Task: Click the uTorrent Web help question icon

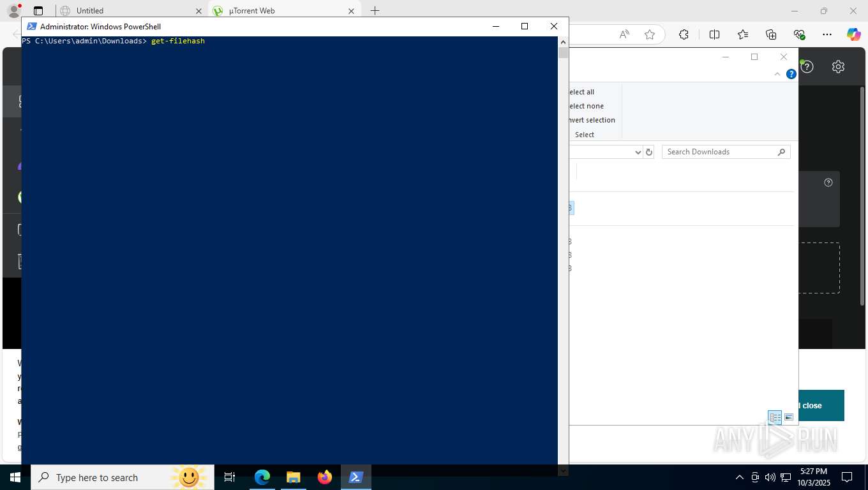Action: tap(807, 66)
